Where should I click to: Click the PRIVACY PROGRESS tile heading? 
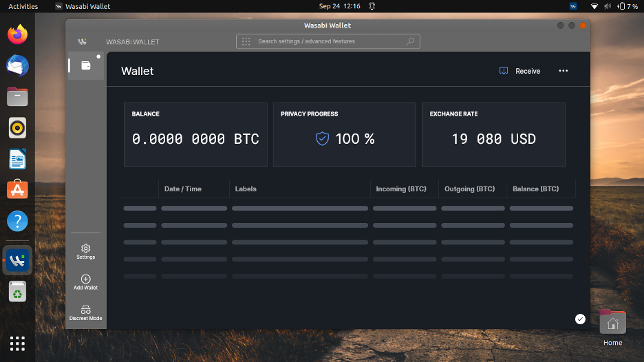[x=309, y=114]
